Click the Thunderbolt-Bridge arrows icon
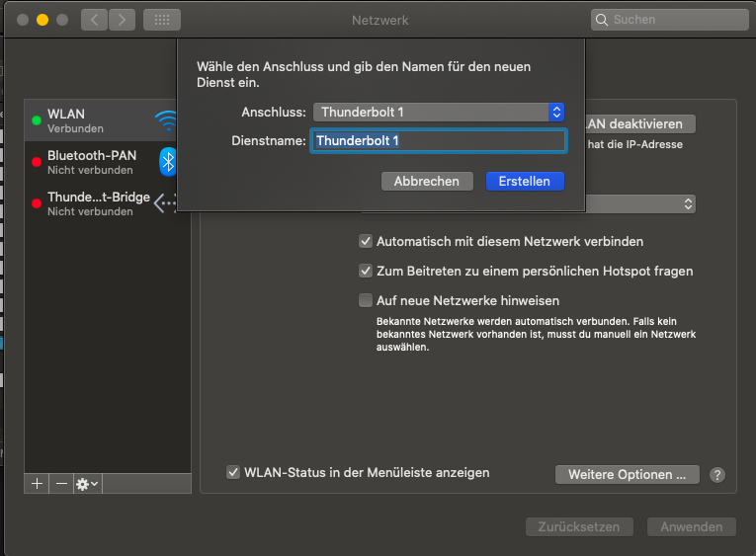Image resolution: width=756 pixels, height=556 pixels. click(x=165, y=202)
